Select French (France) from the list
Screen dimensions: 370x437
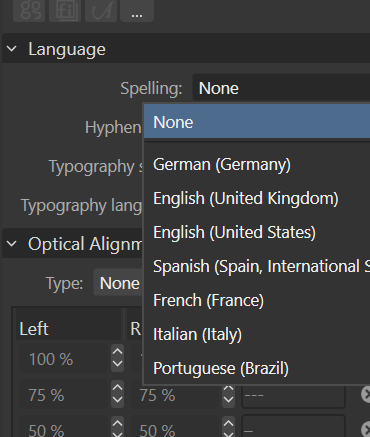pos(257,300)
